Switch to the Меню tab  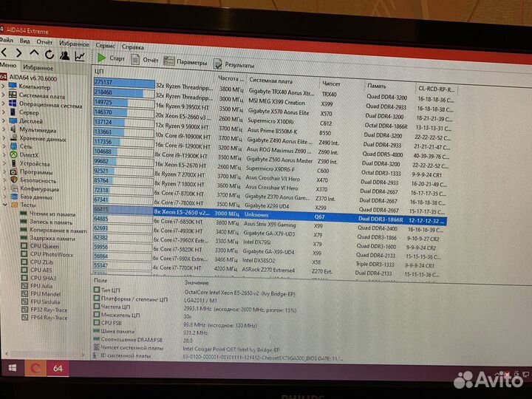[x=8, y=65]
